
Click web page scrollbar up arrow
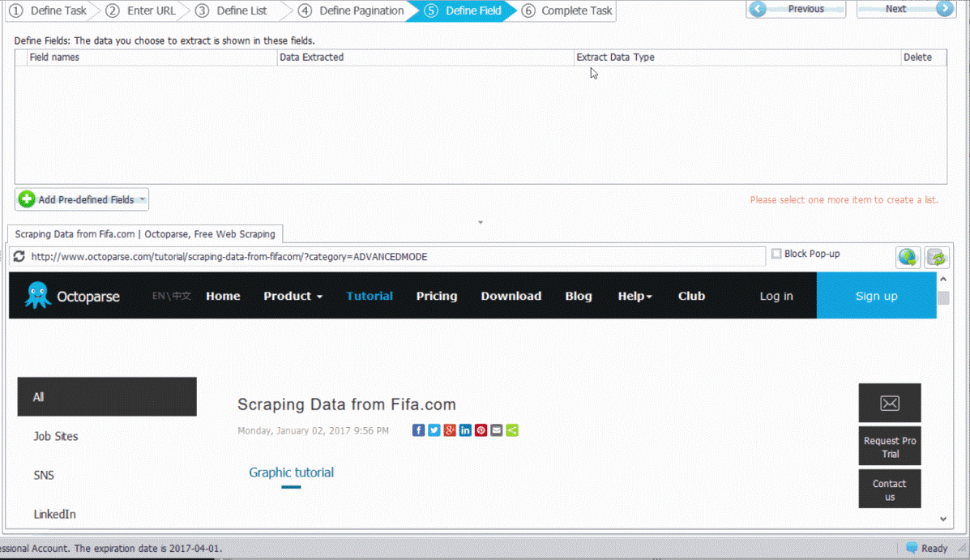tap(942, 279)
